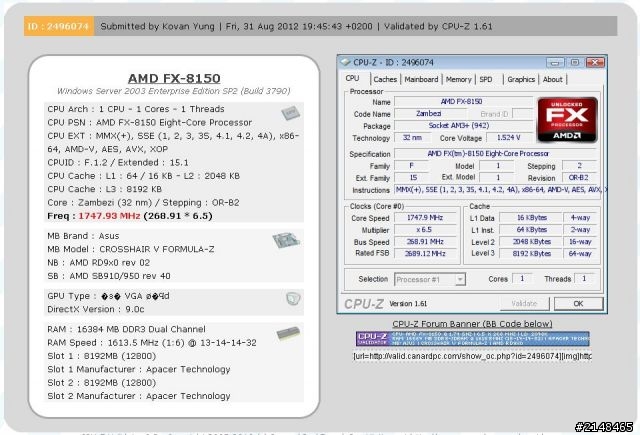The width and height of the screenshot is (640, 435).
Task: Click the Specification field in CPU-Z
Action: [495, 153]
